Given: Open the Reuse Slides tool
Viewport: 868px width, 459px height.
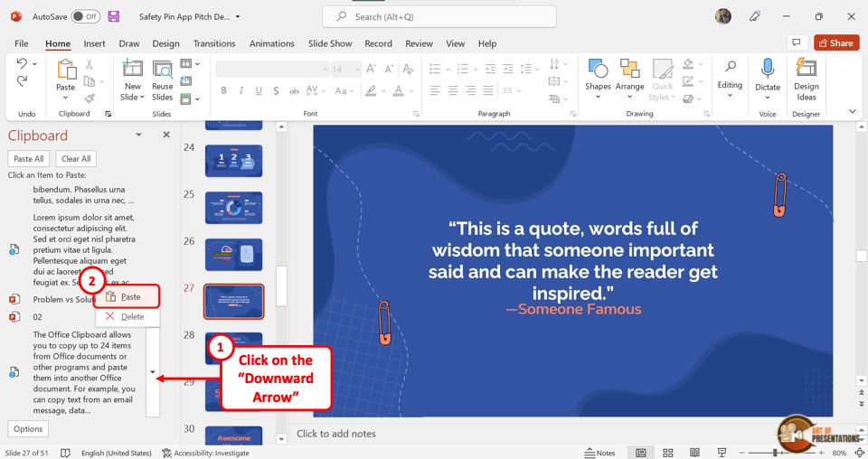Looking at the screenshot, I should point(162,80).
